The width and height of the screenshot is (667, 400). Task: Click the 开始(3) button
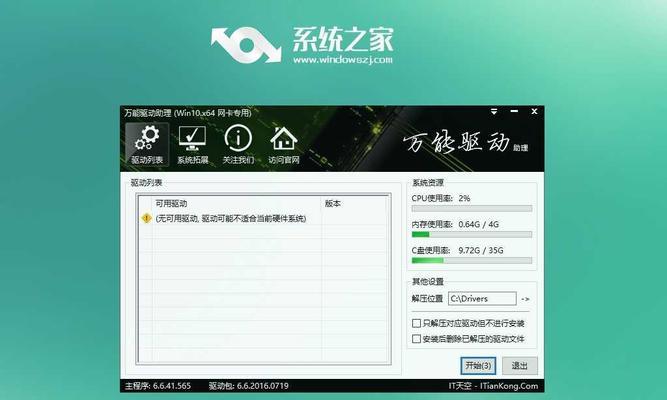click(478, 366)
